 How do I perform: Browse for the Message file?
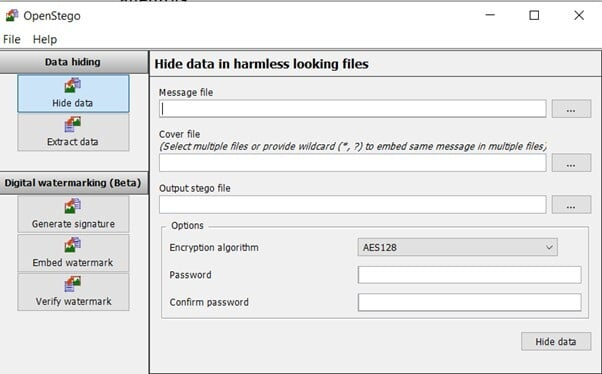coord(571,109)
